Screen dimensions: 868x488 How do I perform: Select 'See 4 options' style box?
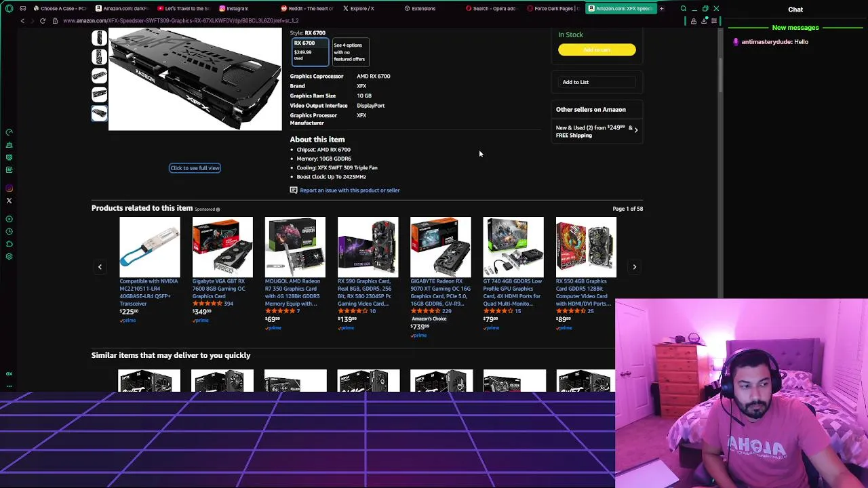pyautogui.click(x=351, y=52)
